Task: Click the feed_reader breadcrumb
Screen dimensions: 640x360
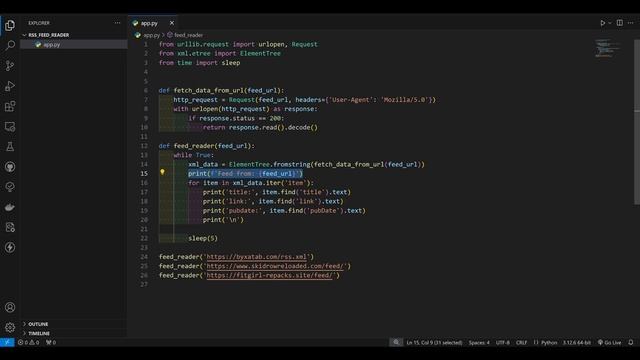Action: (185, 35)
